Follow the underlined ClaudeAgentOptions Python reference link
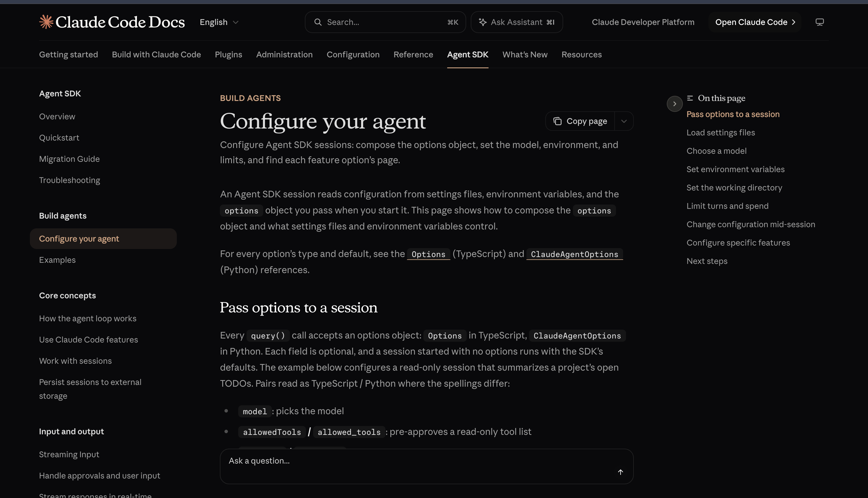This screenshot has width=868, height=498. [x=574, y=254]
